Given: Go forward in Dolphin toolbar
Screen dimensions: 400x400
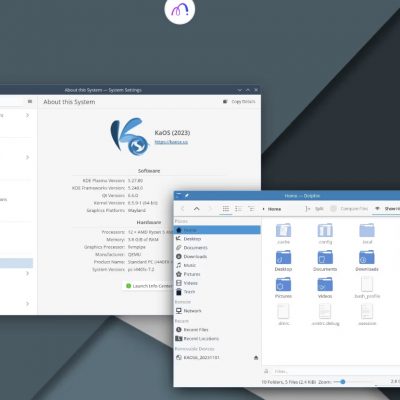Looking at the screenshot, I should coord(210,209).
